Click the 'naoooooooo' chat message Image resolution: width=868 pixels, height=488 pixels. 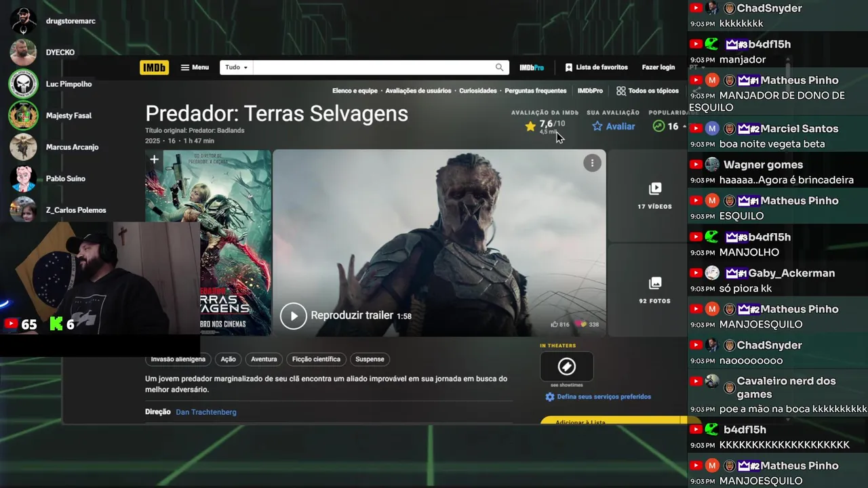pos(751,361)
